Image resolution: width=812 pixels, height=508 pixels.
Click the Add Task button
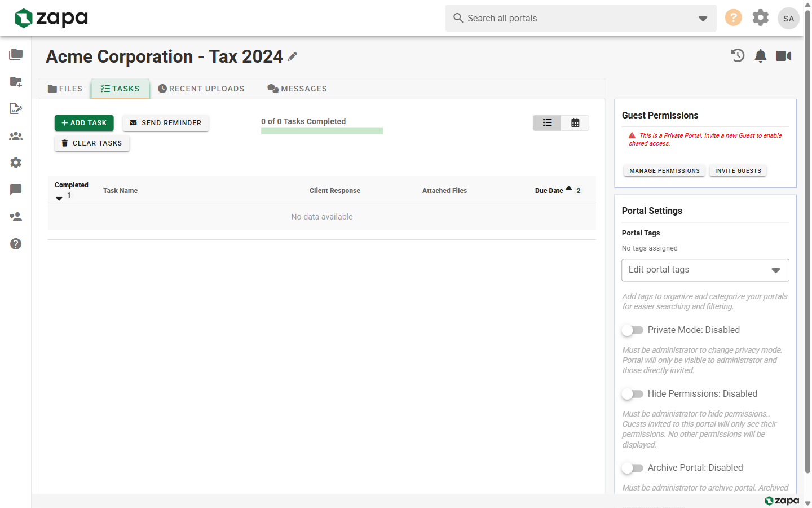pos(84,123)
